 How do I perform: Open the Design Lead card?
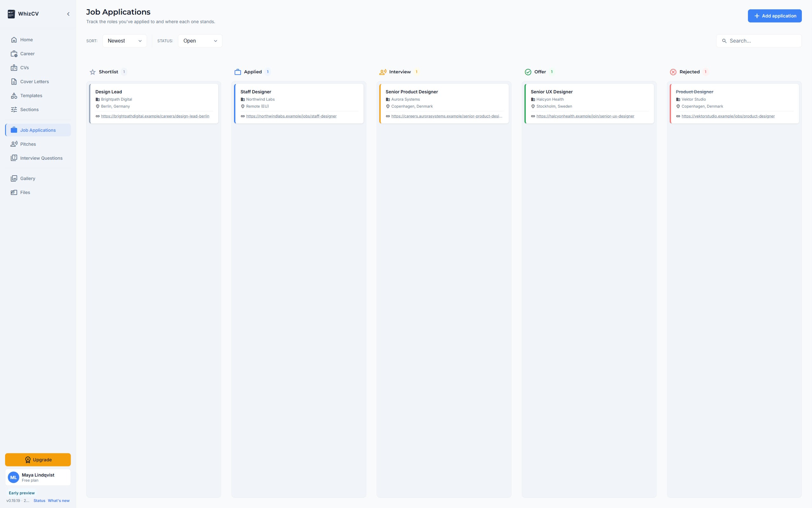(154, 104)
